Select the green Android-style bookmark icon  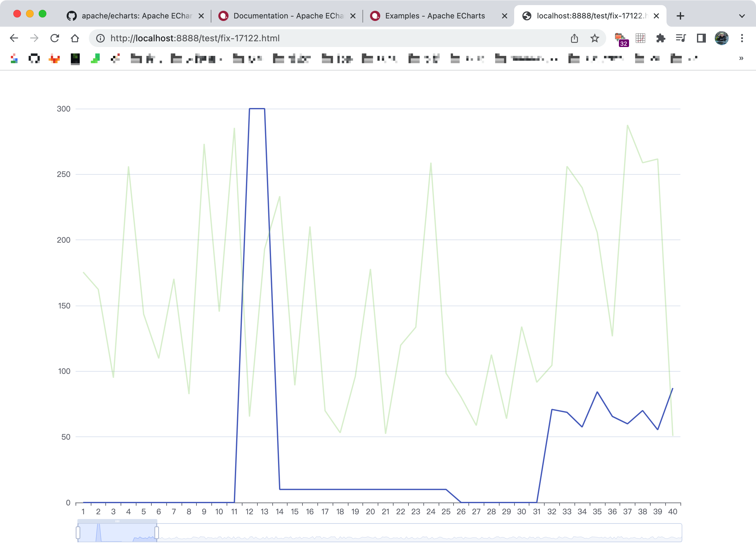click(x=95, y=59)
